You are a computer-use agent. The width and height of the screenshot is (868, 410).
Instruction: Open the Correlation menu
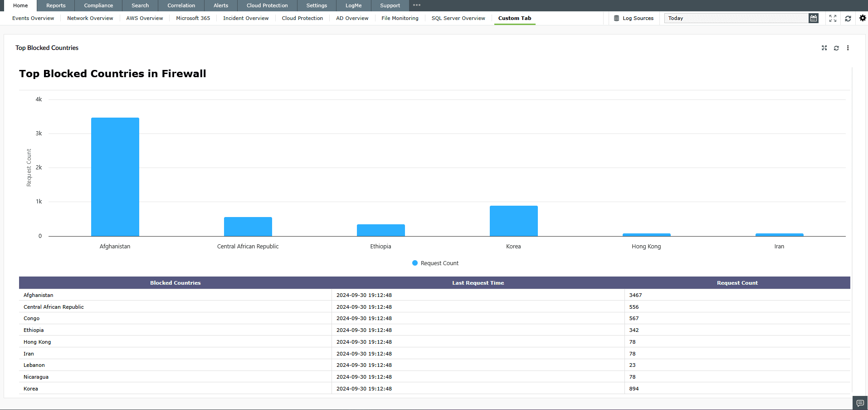click(181, 5)
